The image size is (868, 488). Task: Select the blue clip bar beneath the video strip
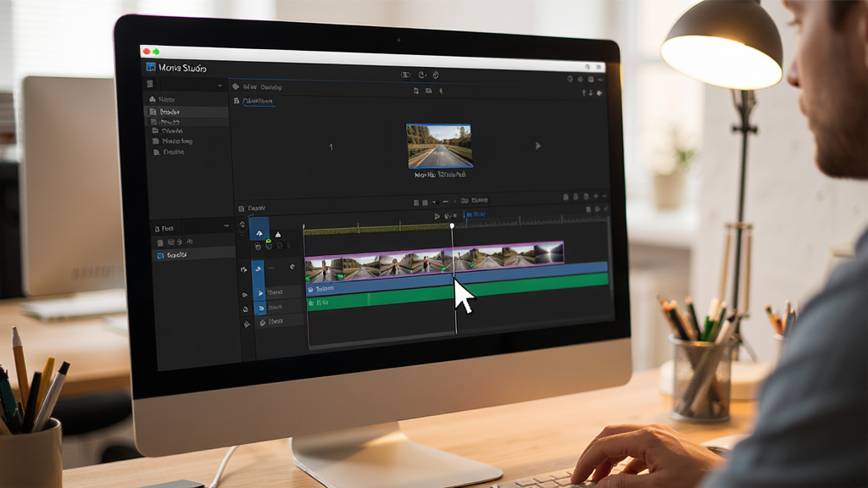(x=457, y=278)
